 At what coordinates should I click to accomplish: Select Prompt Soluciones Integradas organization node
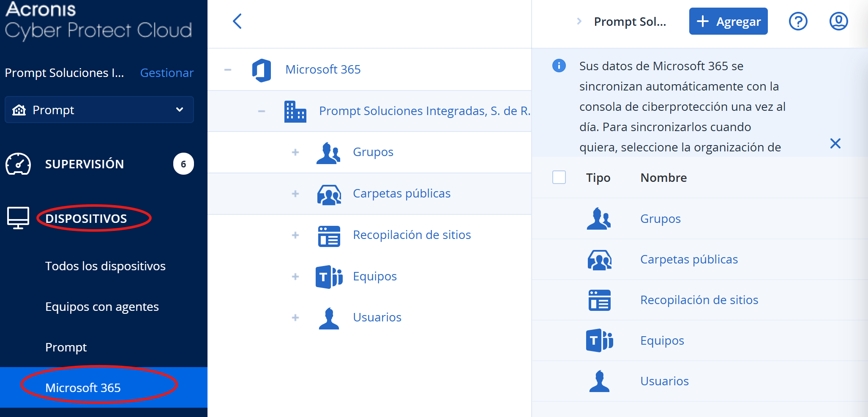tap(424, 111)
